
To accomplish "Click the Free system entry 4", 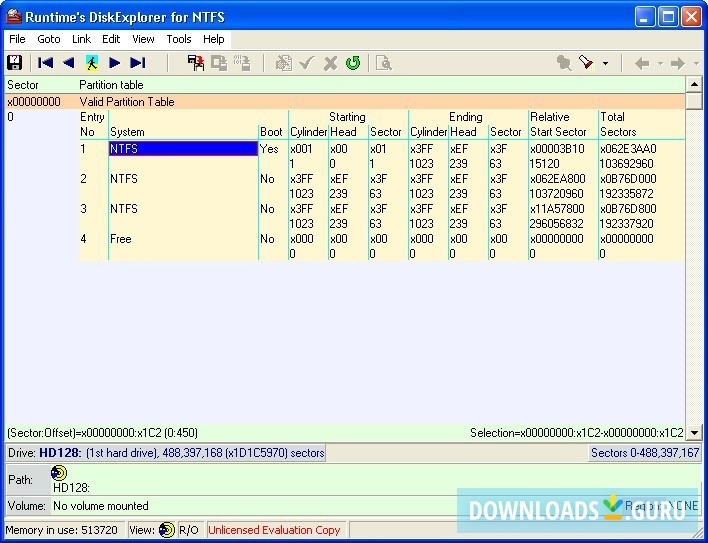I will point(121,239).
